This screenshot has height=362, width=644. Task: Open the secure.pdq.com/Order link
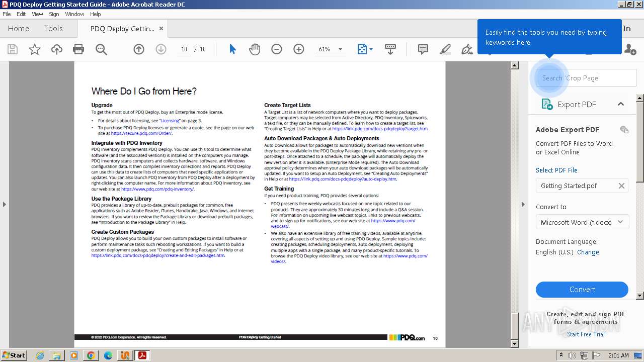coord(141,133)
